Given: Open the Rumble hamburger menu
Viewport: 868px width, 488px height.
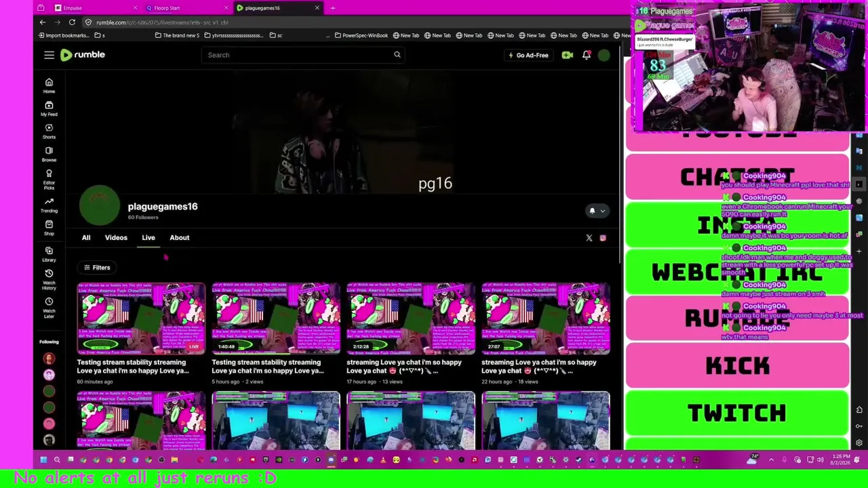Looking at the screenshot, I should click(x=49, y=55).
